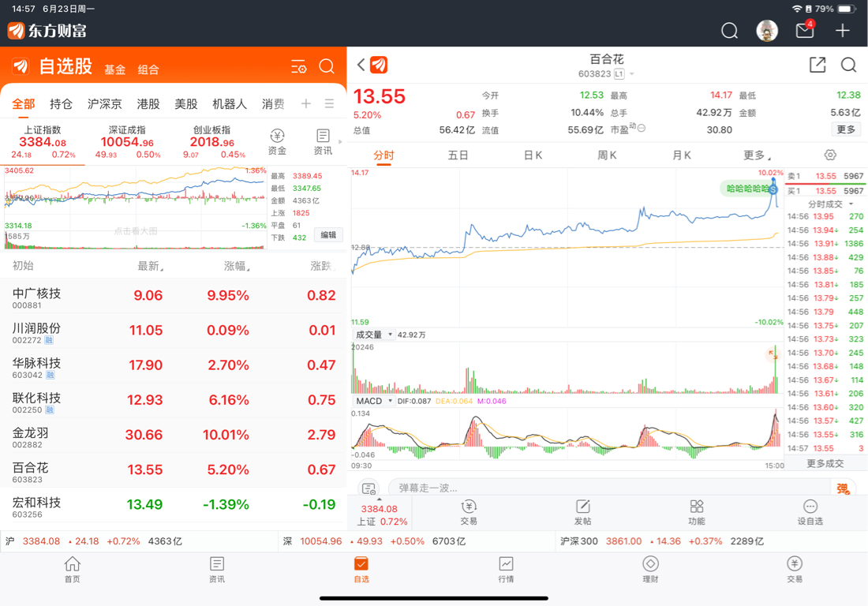Expand the index strip side arrow

(x=340, y=142)
